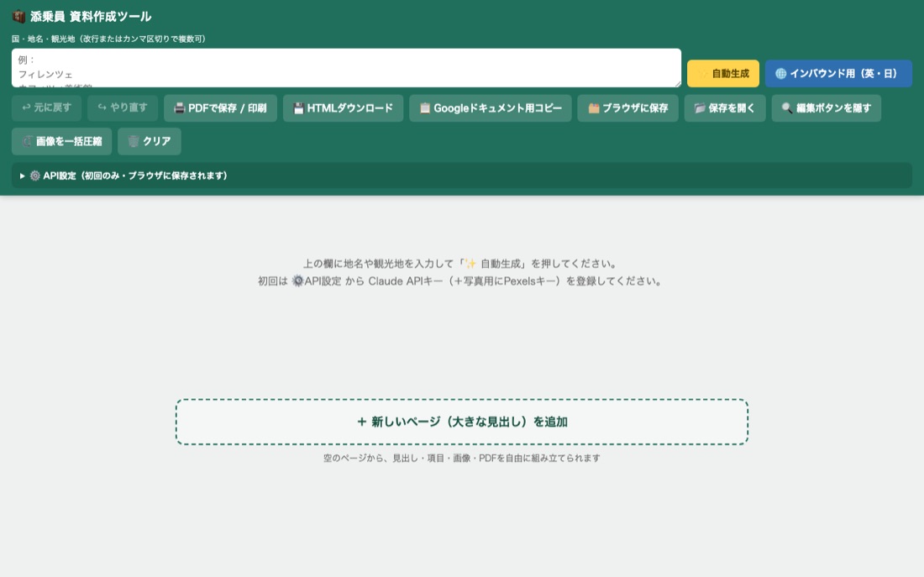Click the caption 空のページから、見出し・項目
Screen dimensions: 924x577
point(462,458)
